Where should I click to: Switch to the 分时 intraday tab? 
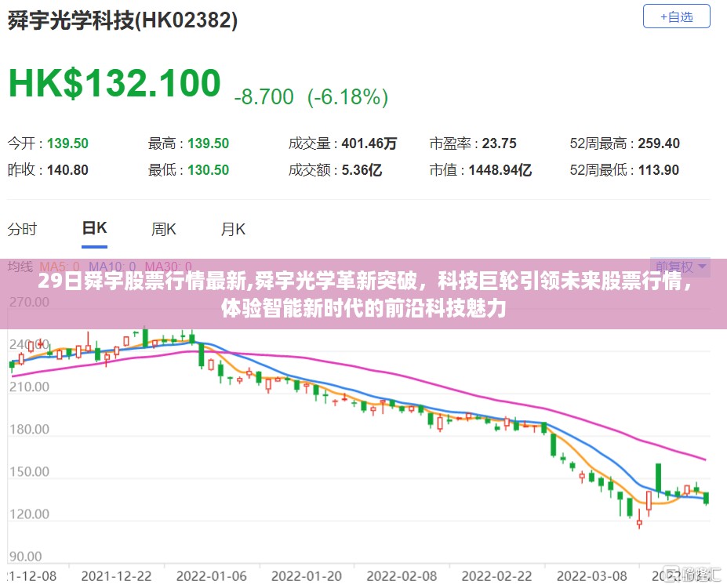pos(22,229)
